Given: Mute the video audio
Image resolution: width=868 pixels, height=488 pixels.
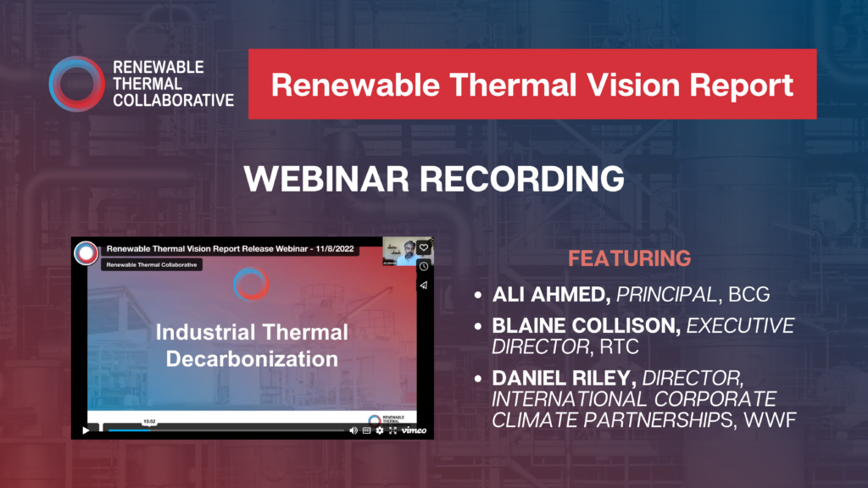Looking at the screenshot, I should tap(353, 430).
